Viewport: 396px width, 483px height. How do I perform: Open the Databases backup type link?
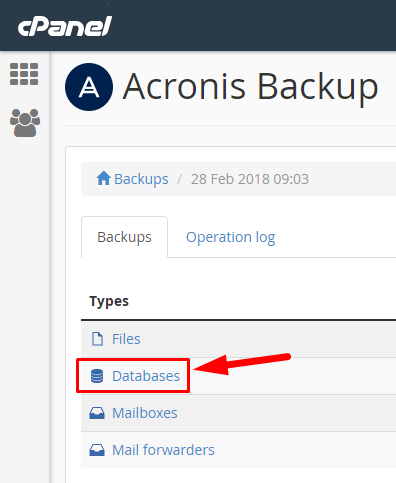(x=146, y=376)
